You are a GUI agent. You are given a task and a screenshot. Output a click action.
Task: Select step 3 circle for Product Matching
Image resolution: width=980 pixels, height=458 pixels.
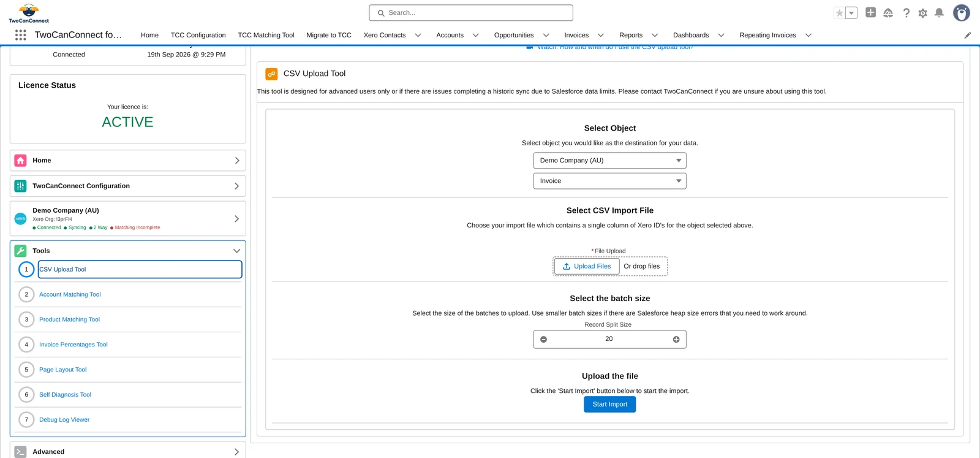pos(26,319)
